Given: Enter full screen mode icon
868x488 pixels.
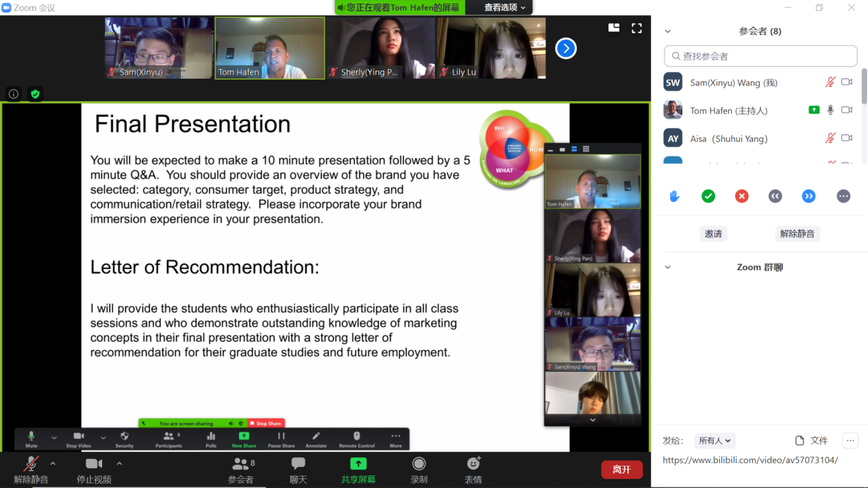Looking at the screenshot, I should click(636, 28).
